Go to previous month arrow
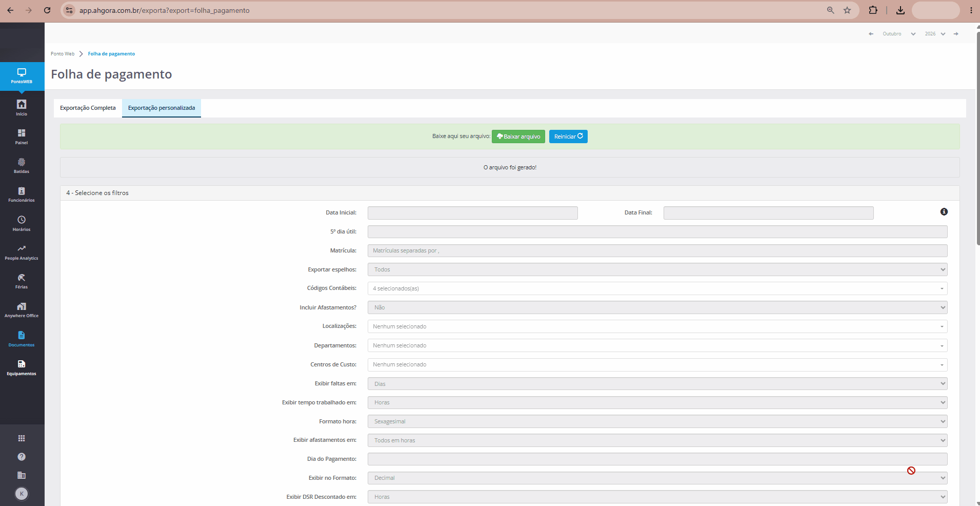980x506 pixels. pyautogui.click(x=871, y=34)
